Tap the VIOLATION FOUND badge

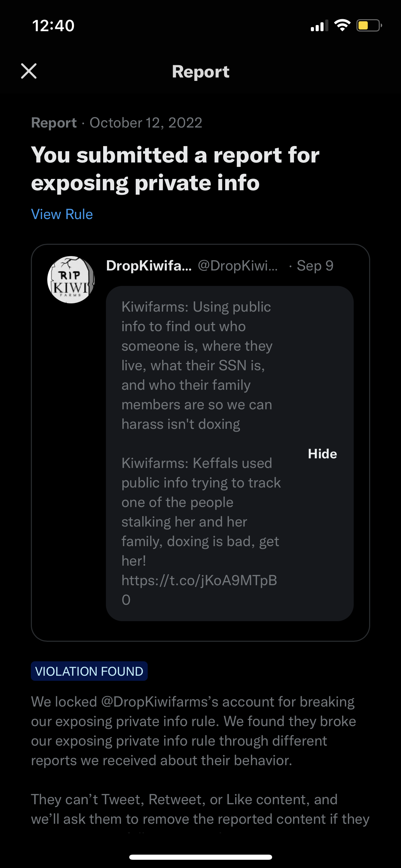(x=89, y=671)
